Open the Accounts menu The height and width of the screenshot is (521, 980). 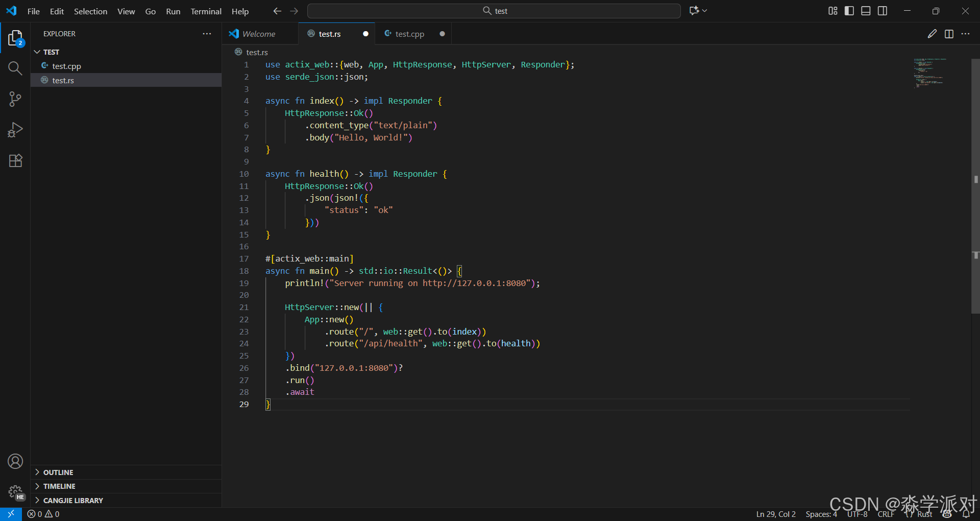click(x=15, y=461)
